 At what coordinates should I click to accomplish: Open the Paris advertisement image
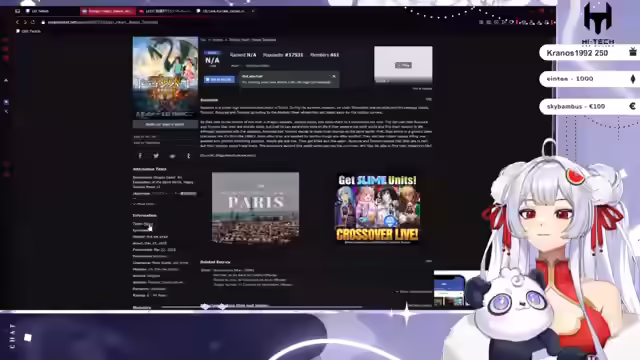(x=256, y=208)
